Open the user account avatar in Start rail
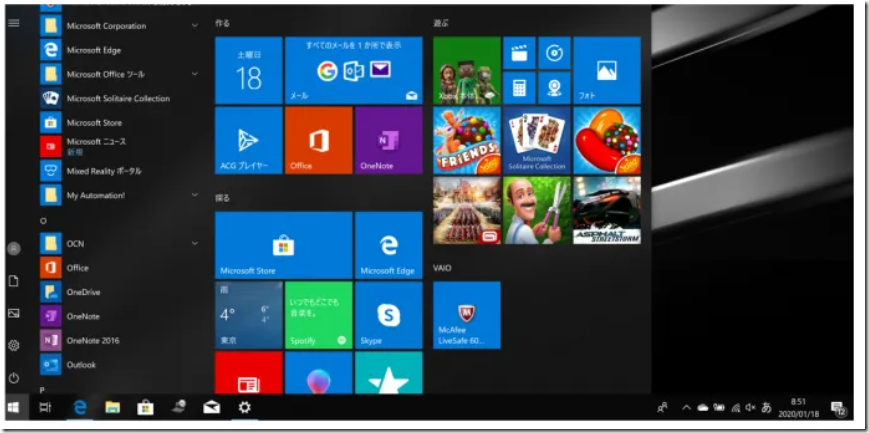The width and height of the screenshot is (869, 433). pos(14,248)
